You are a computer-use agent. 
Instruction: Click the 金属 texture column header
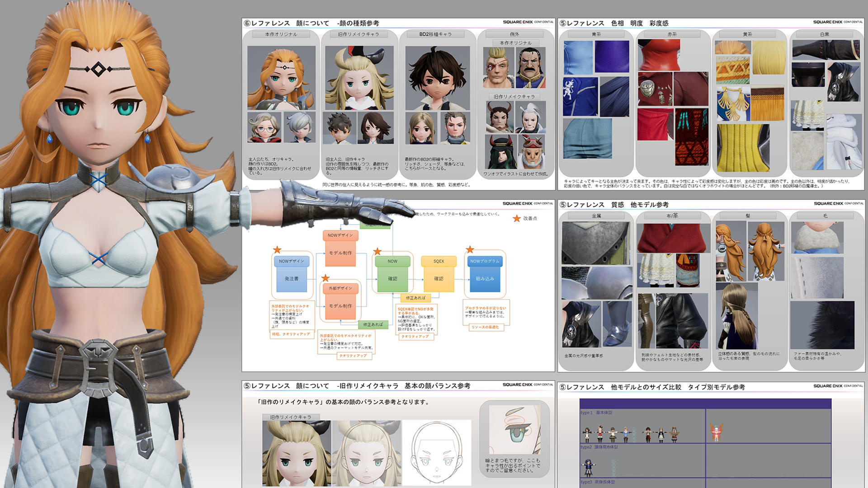(x=596, y=216)
